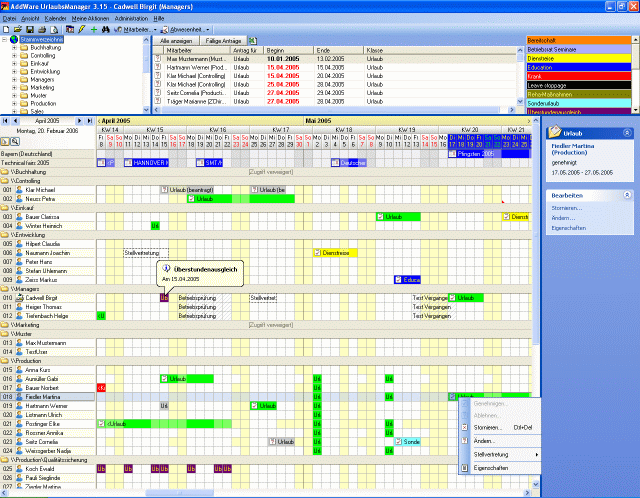Click the Alle anzeigen button
The height and width of the screenshot is (498, 640).
(x=176, y=40)
